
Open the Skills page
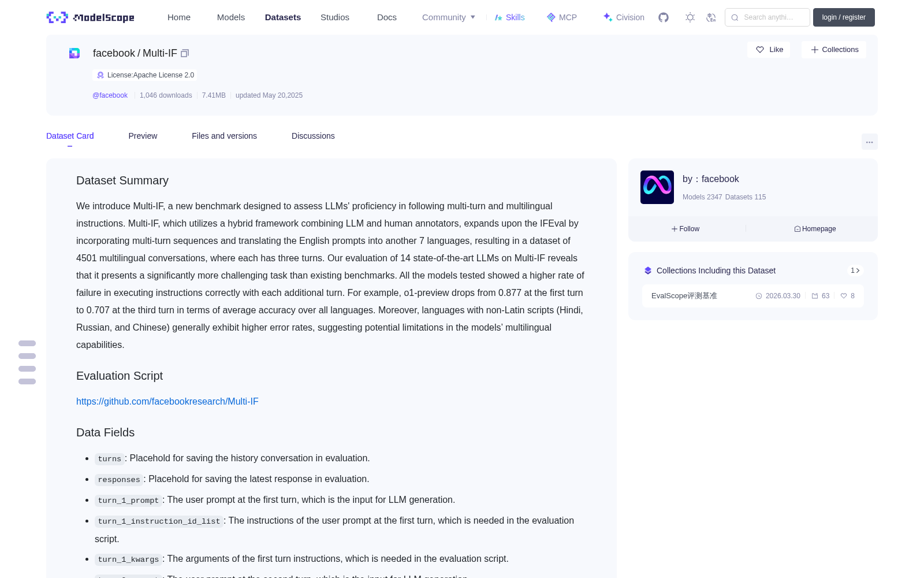509,17
